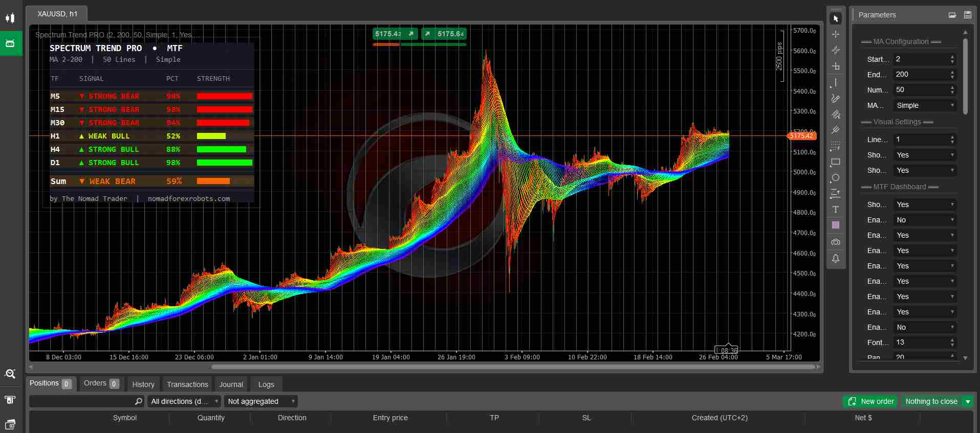Click the Parameters panel scroll up arrow
The image size is (980, 433).
pos(965,32)
